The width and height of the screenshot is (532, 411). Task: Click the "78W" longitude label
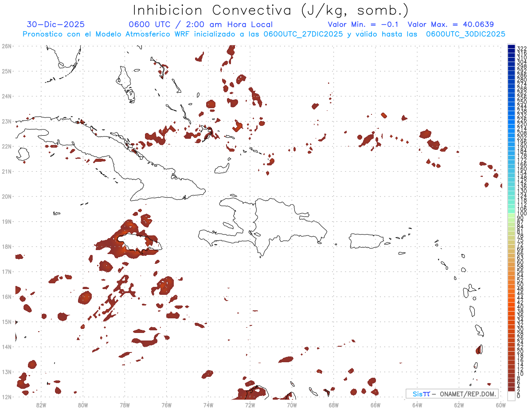pos(125,404)
